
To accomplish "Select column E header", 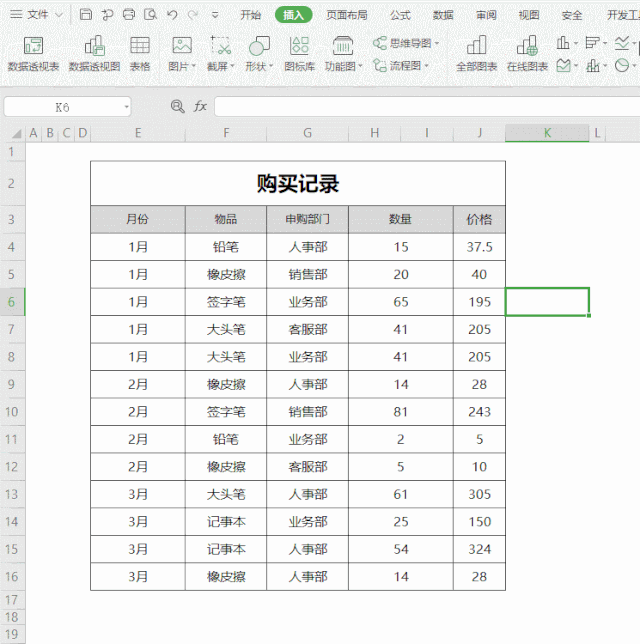I will pos(138,133).
